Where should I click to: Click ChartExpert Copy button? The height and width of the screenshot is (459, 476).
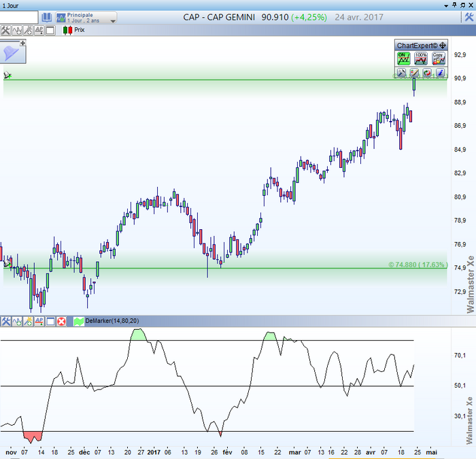(439, 58)
